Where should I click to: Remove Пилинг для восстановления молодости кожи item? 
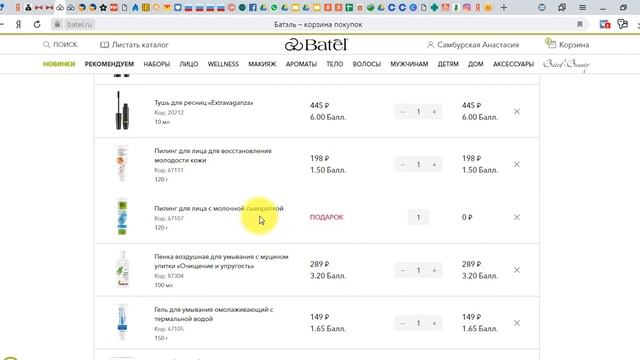coord(517,164)
